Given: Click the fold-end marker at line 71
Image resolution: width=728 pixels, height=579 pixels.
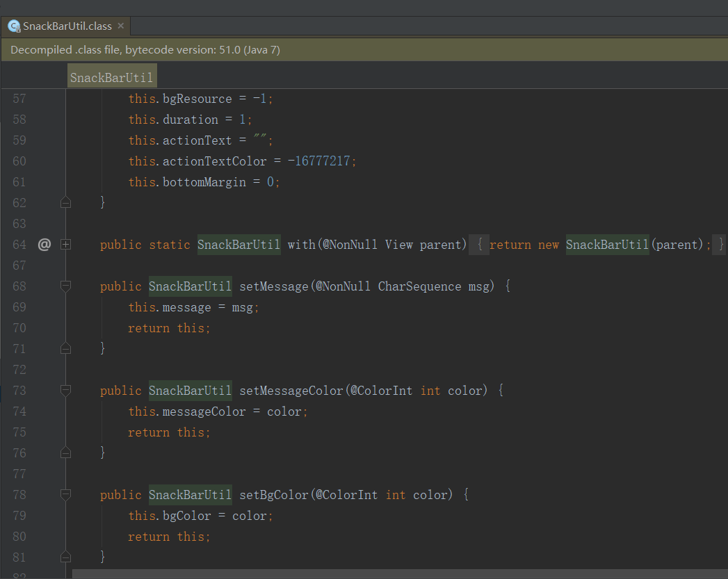Looking at the screenshot, I should point(65,348).
